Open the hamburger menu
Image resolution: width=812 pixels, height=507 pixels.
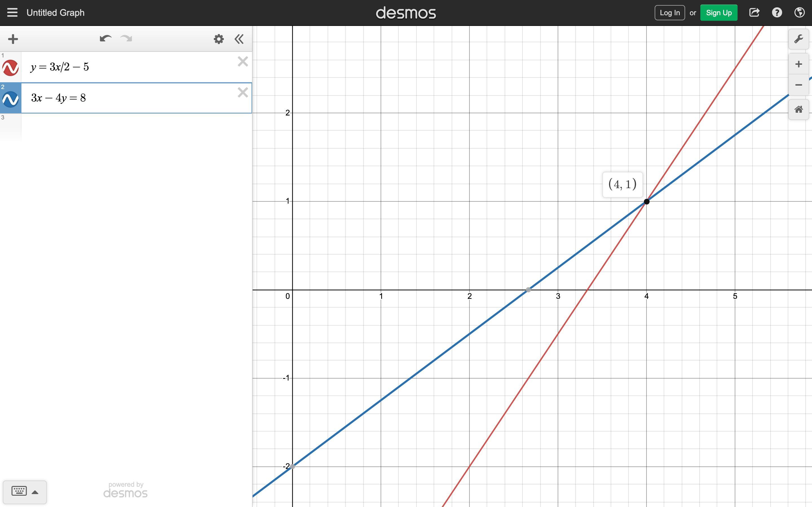[12, 13]
